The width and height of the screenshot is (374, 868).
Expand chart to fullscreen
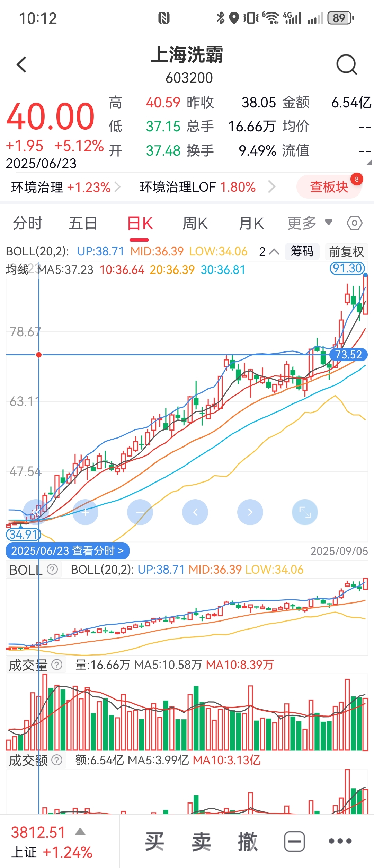(305, 512)
